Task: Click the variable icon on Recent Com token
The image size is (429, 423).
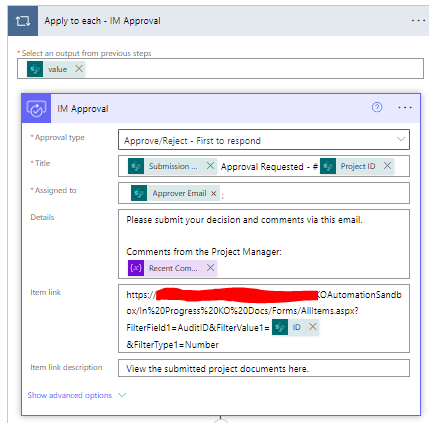Action: click(136, 268)
